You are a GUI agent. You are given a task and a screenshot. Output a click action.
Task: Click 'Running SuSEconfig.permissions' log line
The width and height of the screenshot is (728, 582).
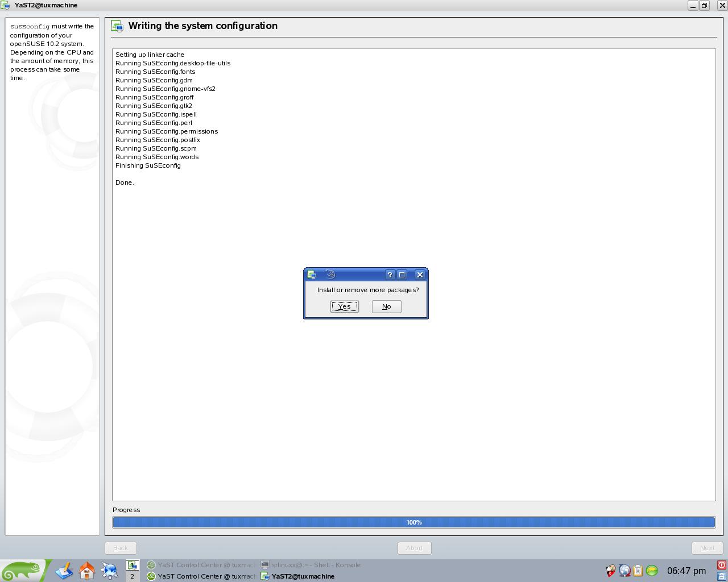coord(167,131)
